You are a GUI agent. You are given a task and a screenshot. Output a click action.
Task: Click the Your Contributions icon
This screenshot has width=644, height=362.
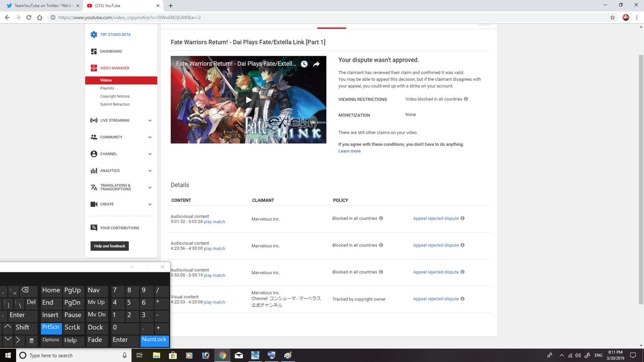click(94, 228)
